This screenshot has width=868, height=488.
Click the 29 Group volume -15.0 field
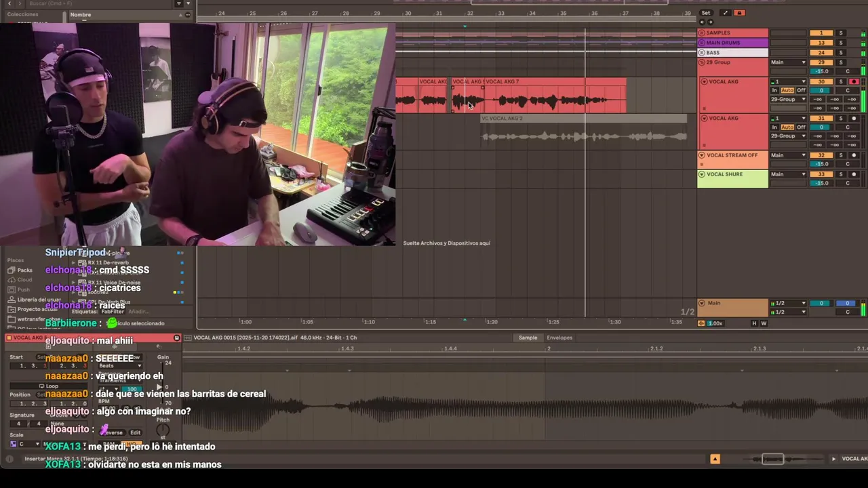[821, 71]
